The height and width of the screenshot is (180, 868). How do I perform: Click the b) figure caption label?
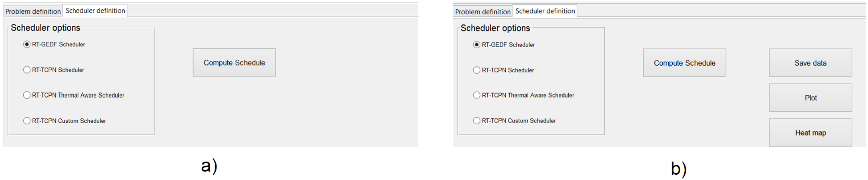(679, 169)
